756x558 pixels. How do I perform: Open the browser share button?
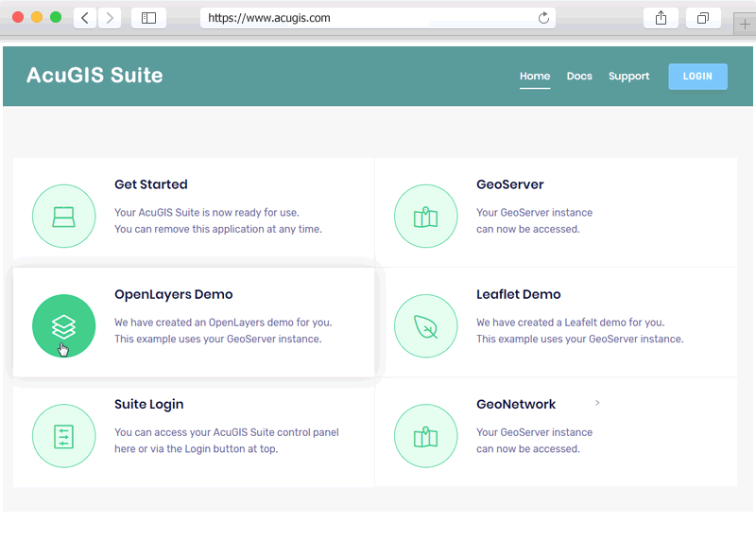[661, 18]
